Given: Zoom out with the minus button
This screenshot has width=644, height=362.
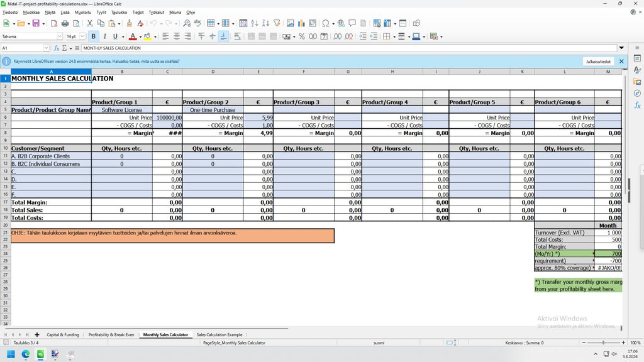Looking at the screenshot, I should pyautogui.click(x=584, y=343).
